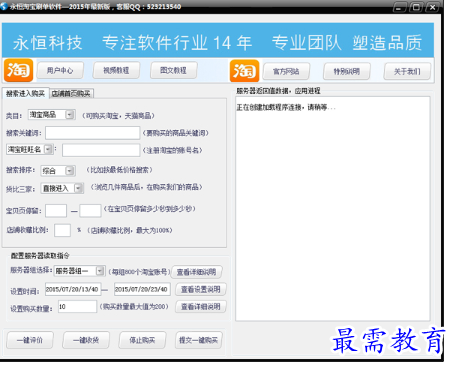
Task: Show the 特别说明 special notes
Action: (347, 71)
